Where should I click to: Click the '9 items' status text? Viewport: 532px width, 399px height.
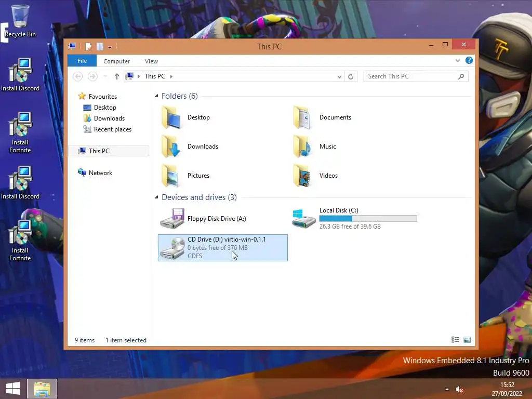(x=85, y=340)
